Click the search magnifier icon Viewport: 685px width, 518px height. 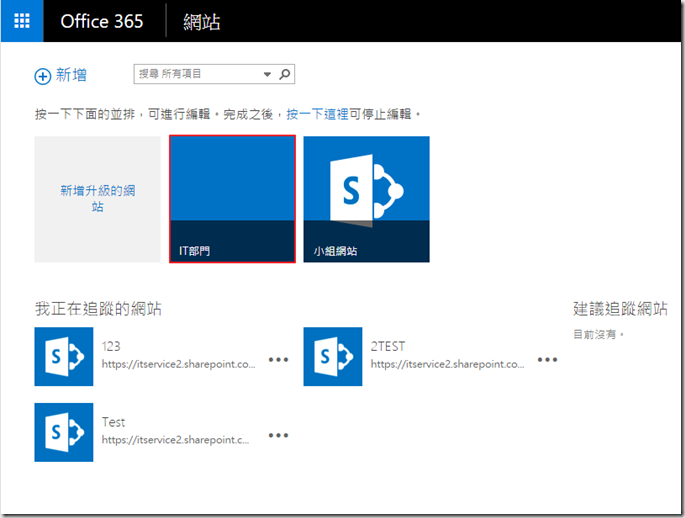[285, 74]
